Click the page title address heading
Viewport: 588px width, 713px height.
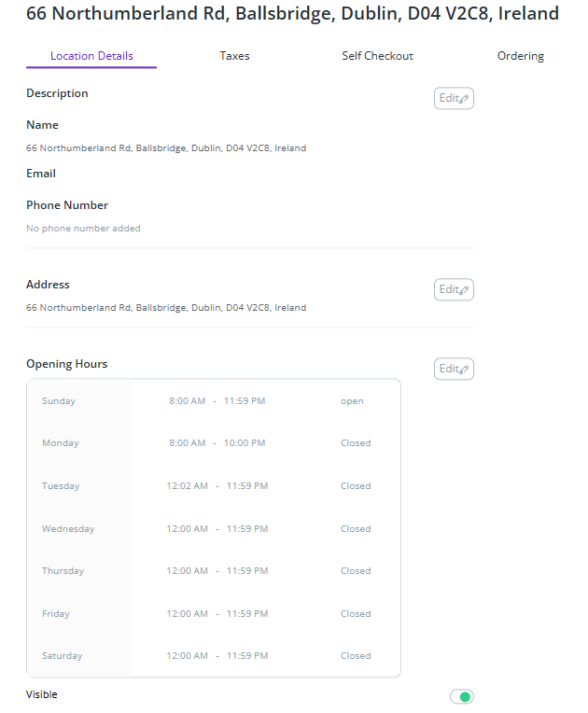coord(292,14)
